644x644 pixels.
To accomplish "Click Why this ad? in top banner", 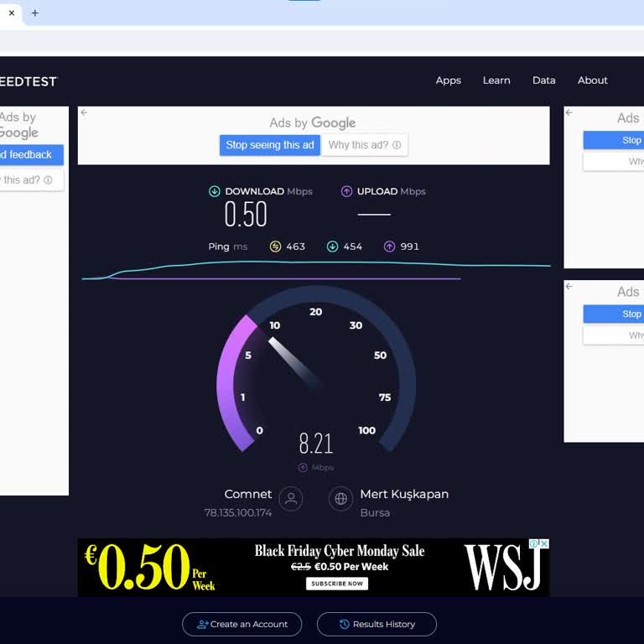I will pyautogui.click(x=364, y=145).
